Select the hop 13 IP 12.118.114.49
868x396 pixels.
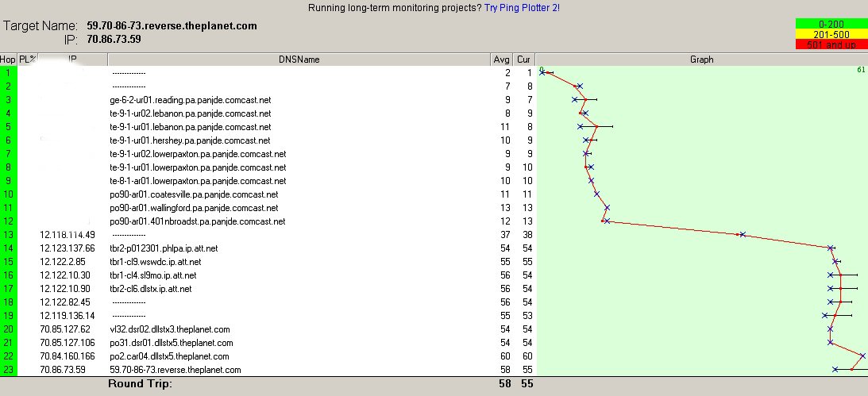click(68, 235)
